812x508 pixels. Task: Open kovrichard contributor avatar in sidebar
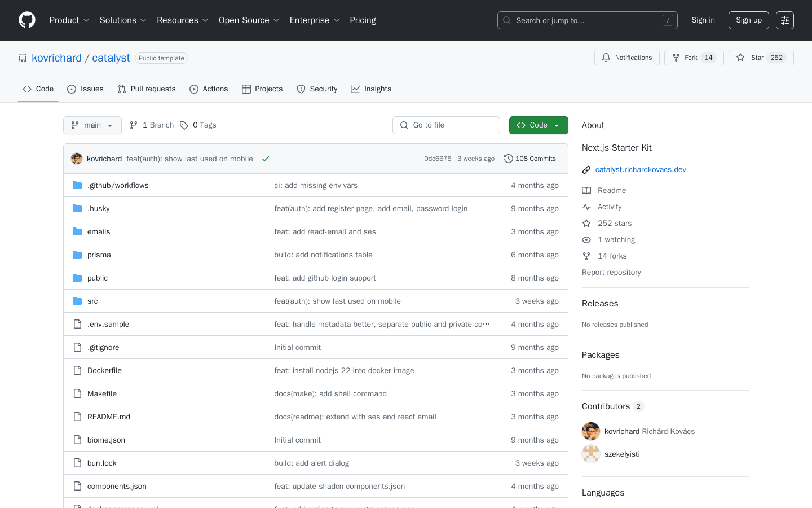point(591,431)
